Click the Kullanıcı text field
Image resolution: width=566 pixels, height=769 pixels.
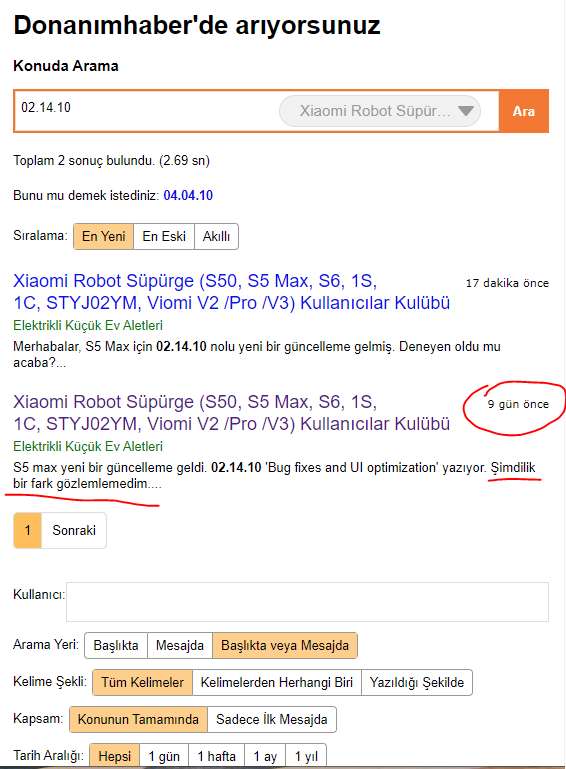point(308,602)
